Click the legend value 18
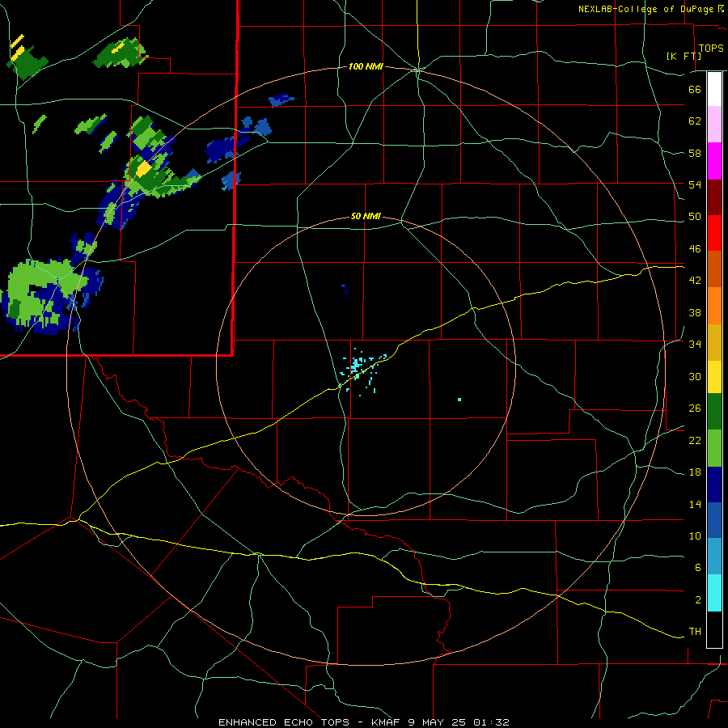The height and width of the screenshot is (728, 728). [x=695, y=472]
